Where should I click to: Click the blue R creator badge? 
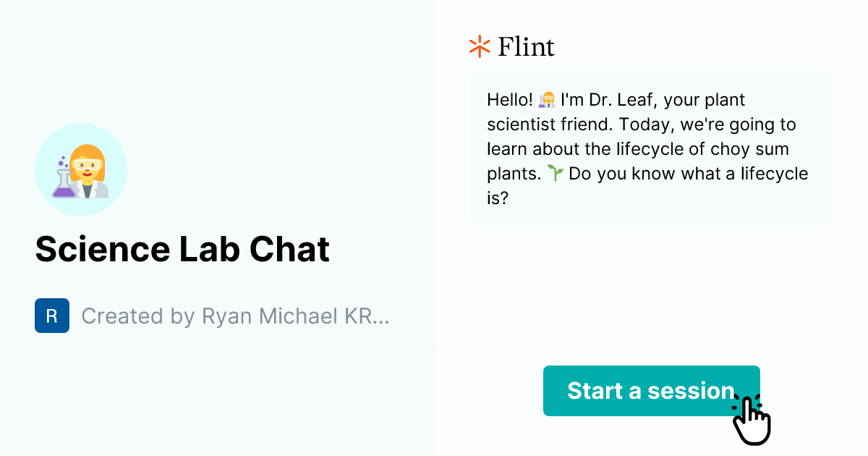[x=51, y=316]
